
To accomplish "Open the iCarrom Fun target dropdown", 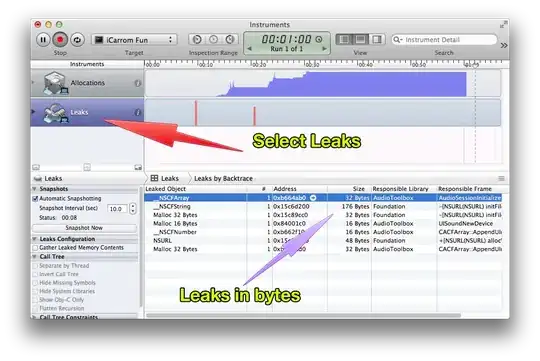I will pyautogui.click(x=134, y=40).
